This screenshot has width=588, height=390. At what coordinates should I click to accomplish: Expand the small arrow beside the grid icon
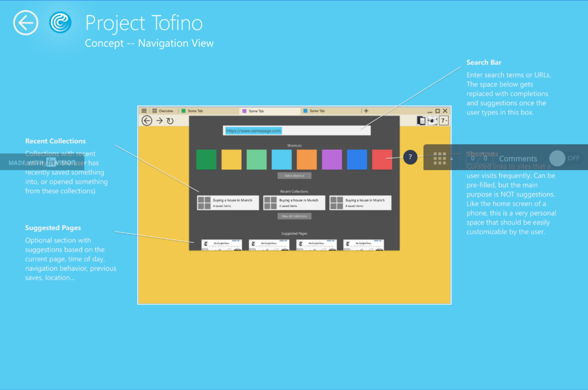point(451,159)
